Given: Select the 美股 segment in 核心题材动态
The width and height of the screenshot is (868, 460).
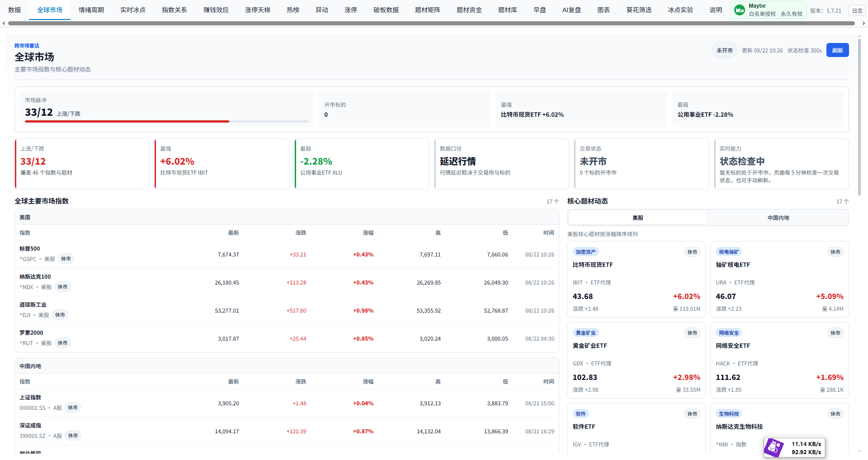Looking at the screenshot, I should coord(637,218).
